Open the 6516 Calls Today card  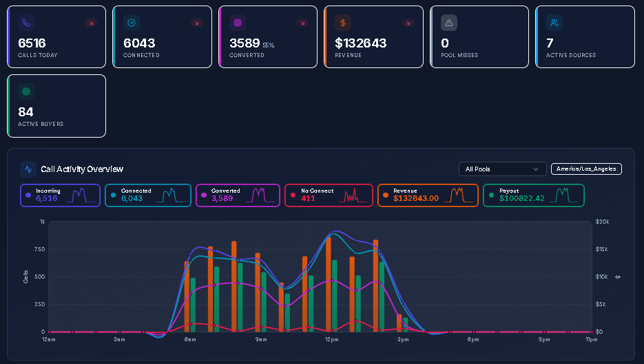tap(56, 37)
